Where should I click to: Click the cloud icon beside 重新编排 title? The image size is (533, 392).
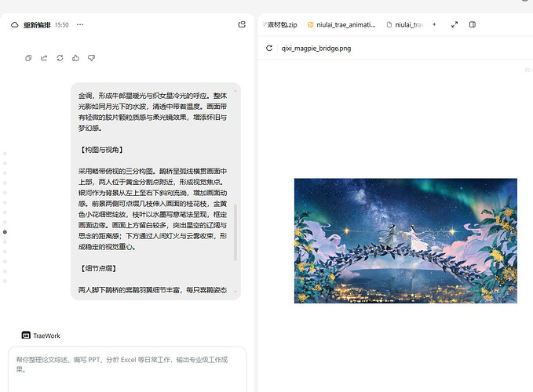15,25
